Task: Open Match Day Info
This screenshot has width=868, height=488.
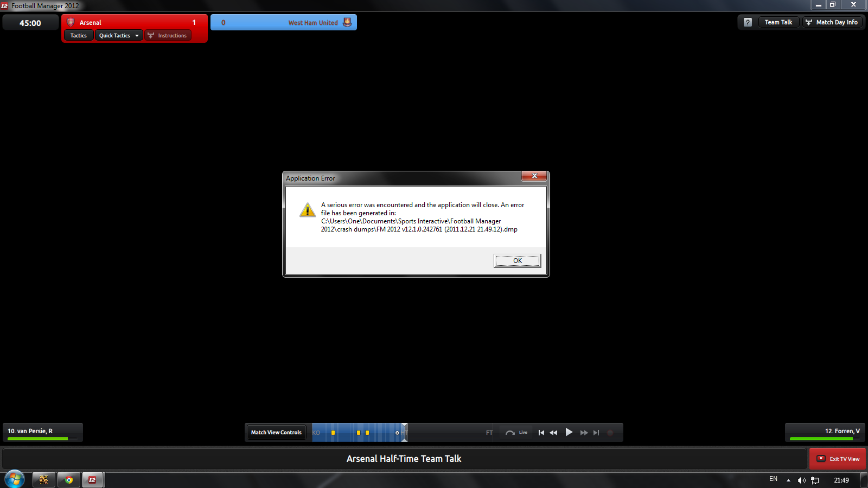Action: [832, 22]
